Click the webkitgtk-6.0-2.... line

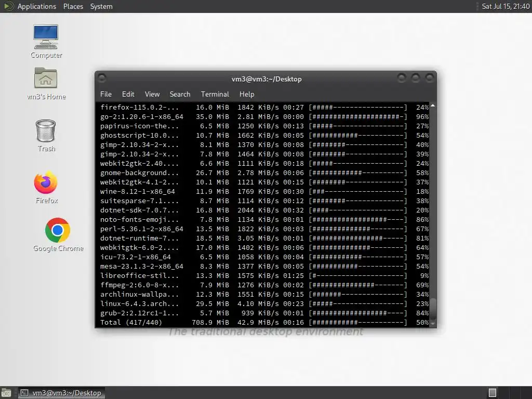264,248
